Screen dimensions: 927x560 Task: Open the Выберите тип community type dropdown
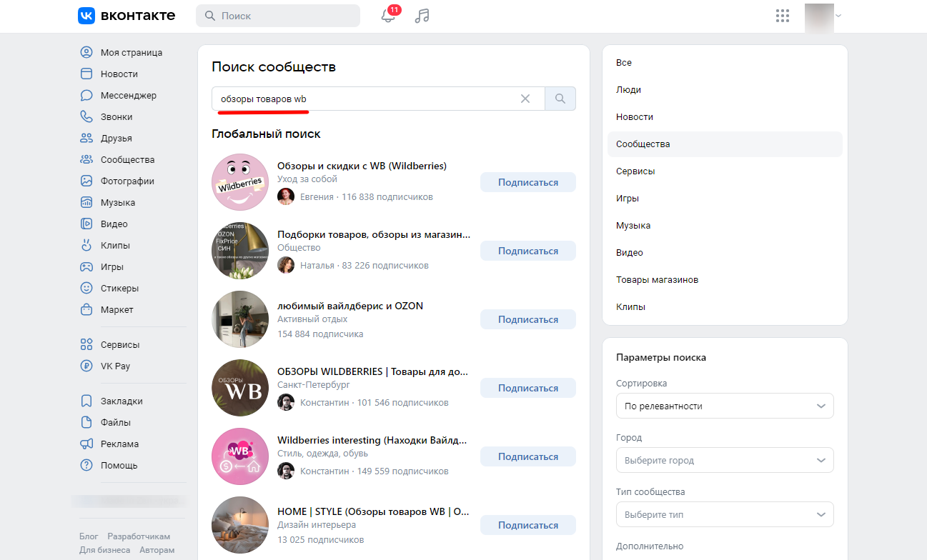click(x=725, y=514)
